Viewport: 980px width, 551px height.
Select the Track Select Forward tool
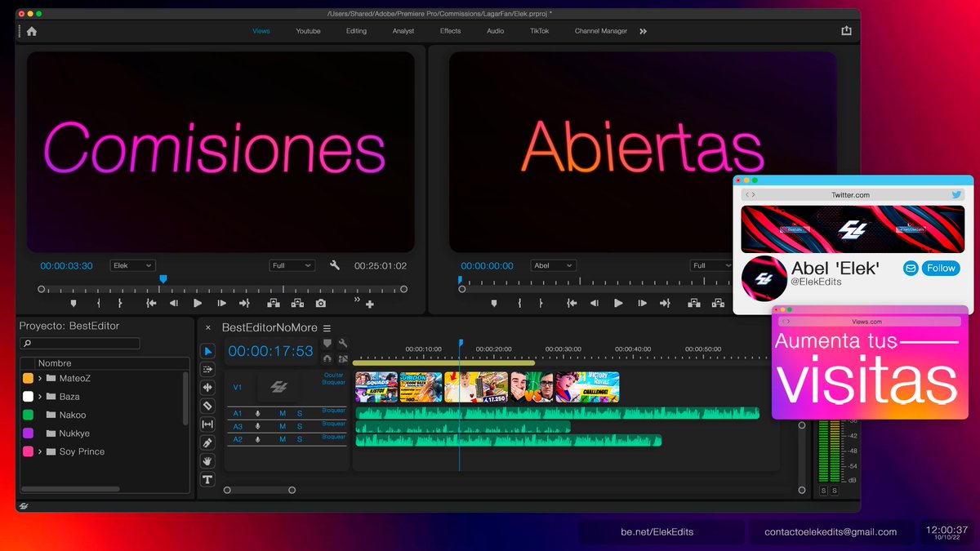207,369
